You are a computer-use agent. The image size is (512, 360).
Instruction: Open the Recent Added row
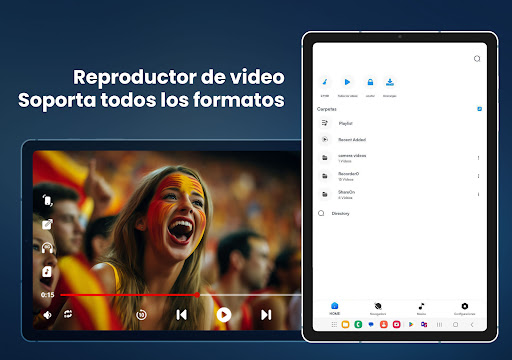pos(399,140)
